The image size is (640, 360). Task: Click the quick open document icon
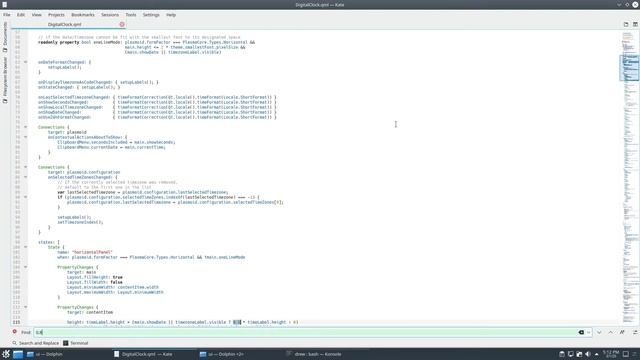pyautogui.click(x=626, y=24)
